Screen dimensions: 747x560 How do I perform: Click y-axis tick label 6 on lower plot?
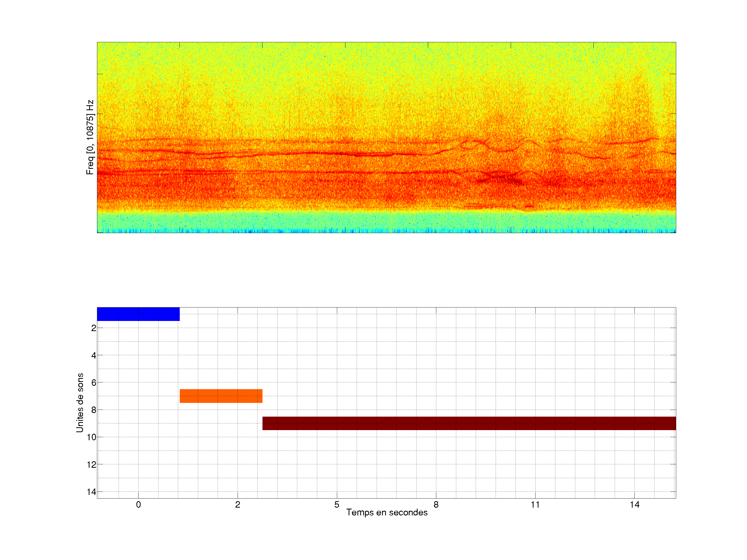pyautogui.click(x=94, y=383)
